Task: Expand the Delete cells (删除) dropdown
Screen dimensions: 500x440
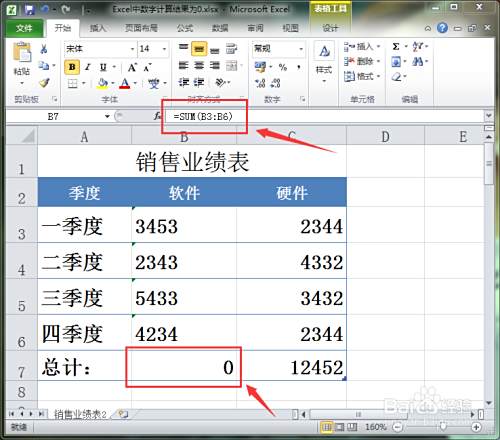Action: [378, 61]
